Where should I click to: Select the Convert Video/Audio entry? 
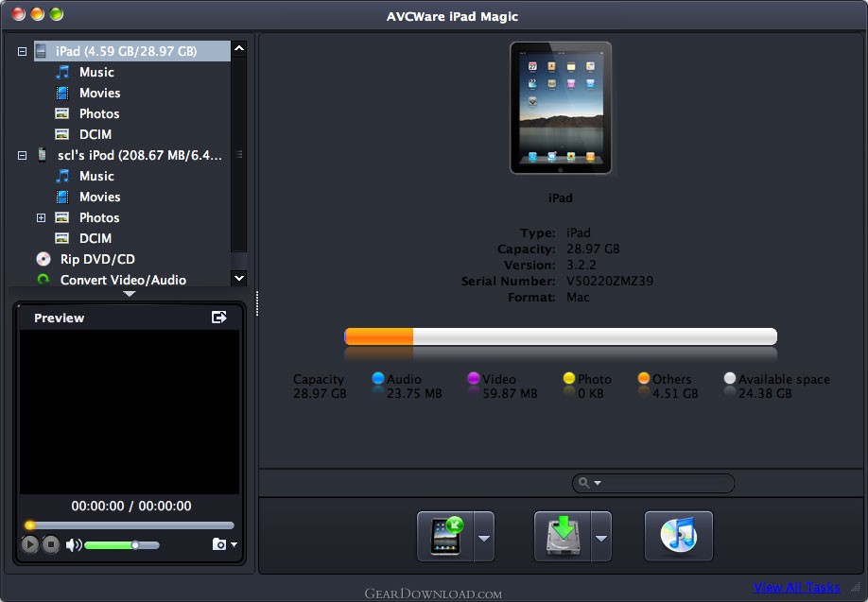(x=123, y=280)
